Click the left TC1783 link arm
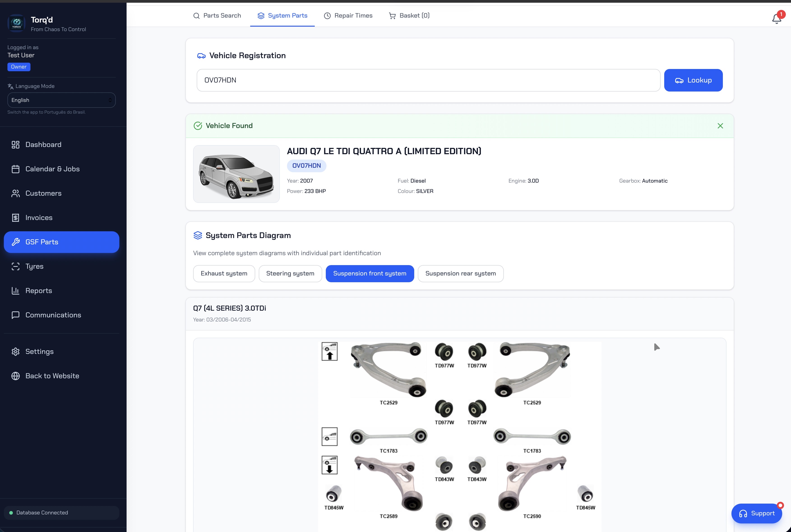 (389, 436)
